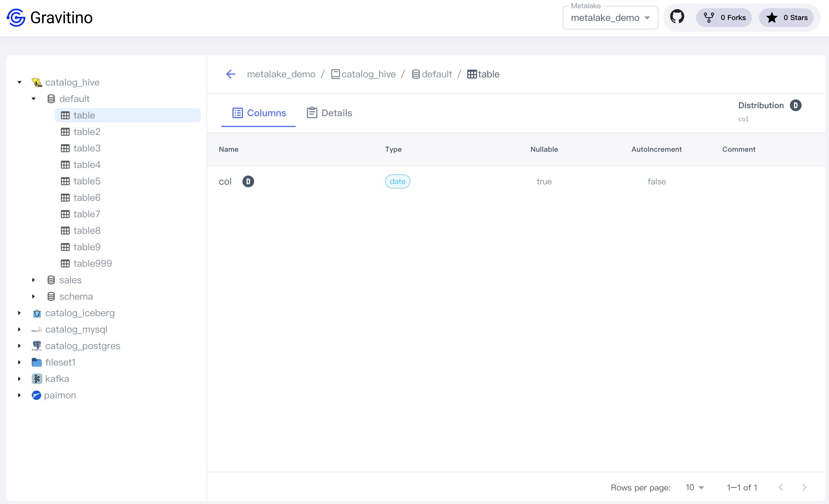This screenshot has width=829, height=504.
Task: Open the Metalake dropdown selector
Action: [610, 18]
